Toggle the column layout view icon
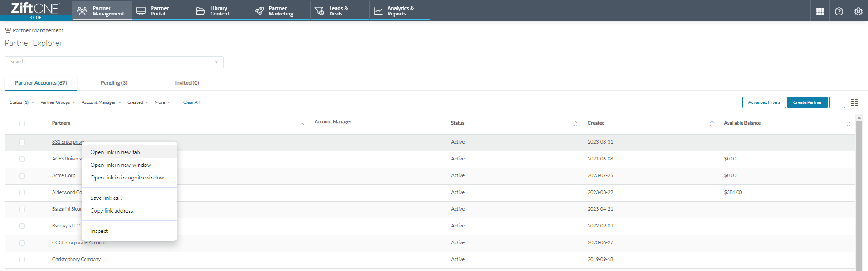This screenshot has height=271, width=868. (x=854, y=102)
